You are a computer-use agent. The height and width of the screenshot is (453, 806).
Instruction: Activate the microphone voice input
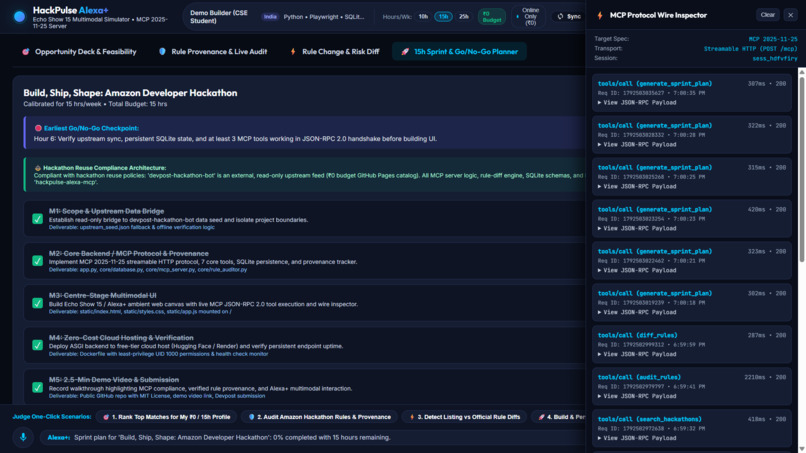23,437
